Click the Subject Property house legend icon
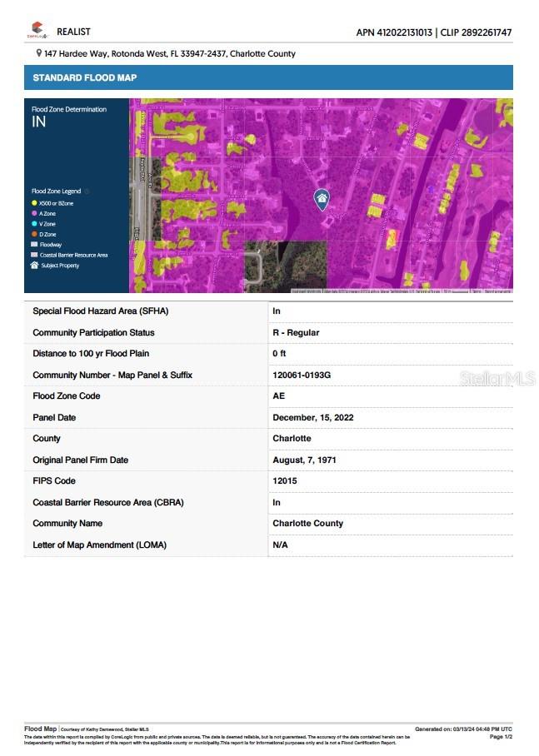The height and width of the screenshot is (756, 539). 34,265
